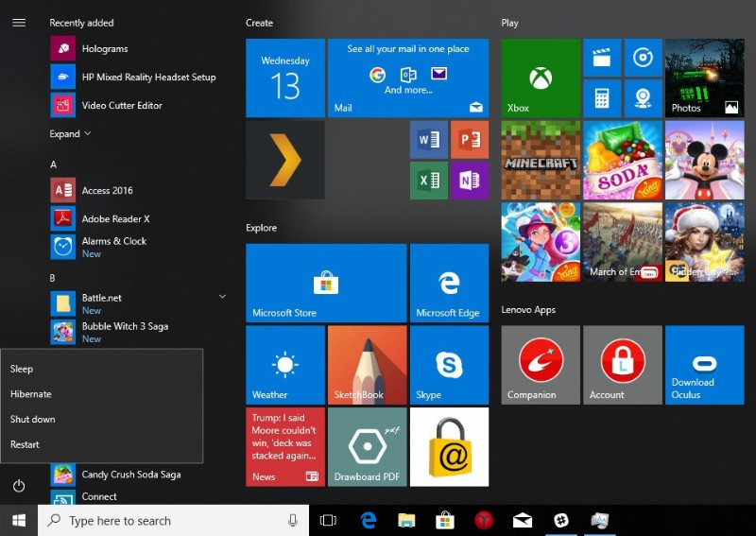Open the Download Oculus tile

coord(704,365)
